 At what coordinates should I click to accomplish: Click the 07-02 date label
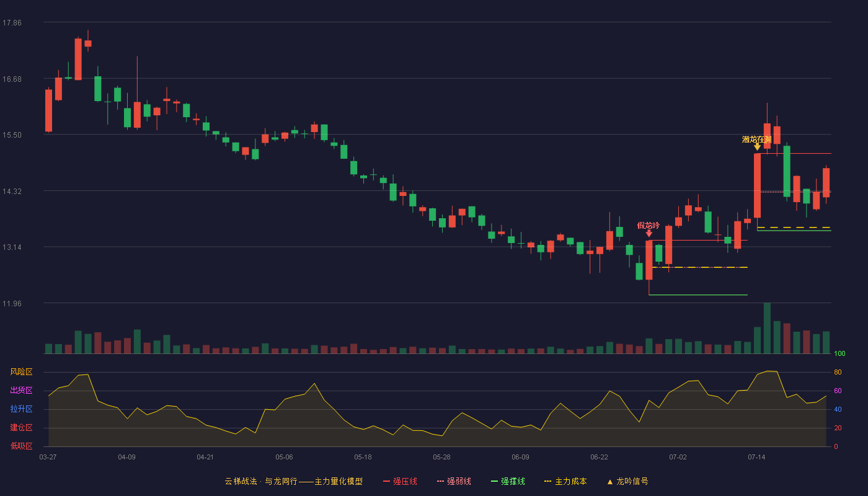pos(678,457)
